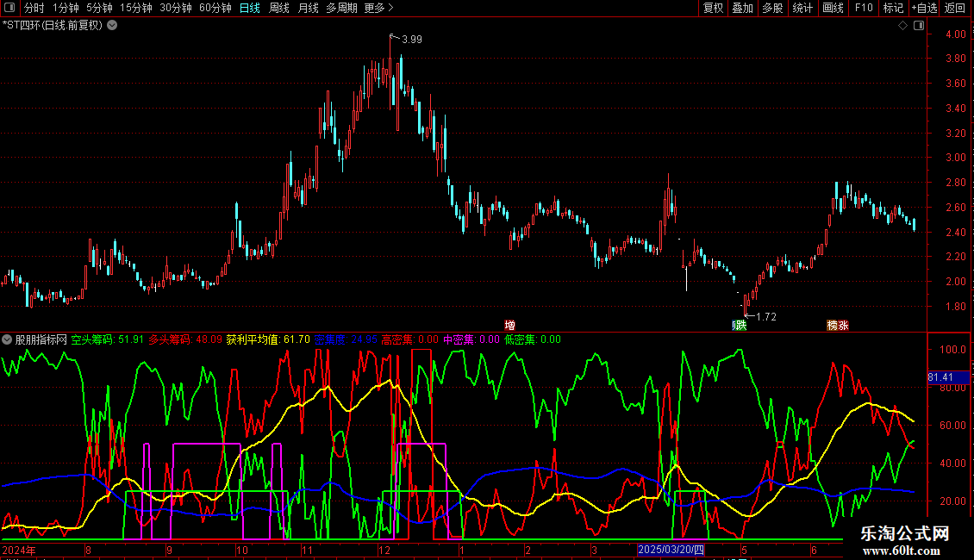The width and height of the screenshot is (974, 560).
Task: Click the 榜涨 event marker under chart
Action: 837,326
